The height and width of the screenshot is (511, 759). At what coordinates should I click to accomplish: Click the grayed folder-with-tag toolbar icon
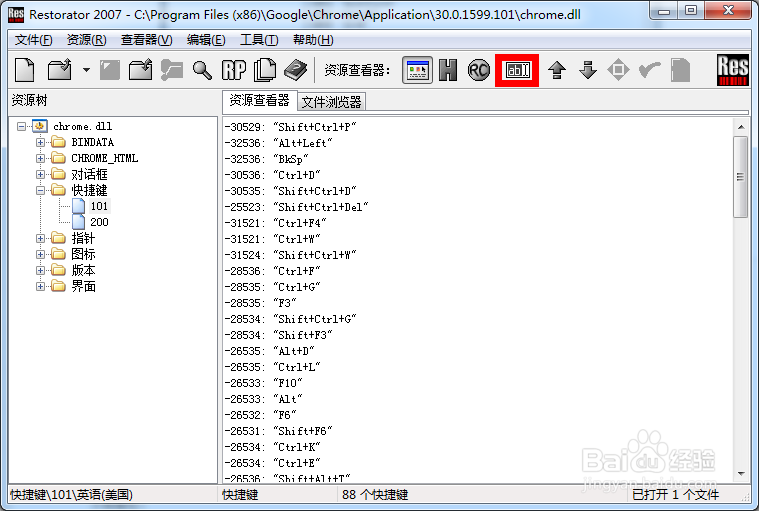[171, 70]
